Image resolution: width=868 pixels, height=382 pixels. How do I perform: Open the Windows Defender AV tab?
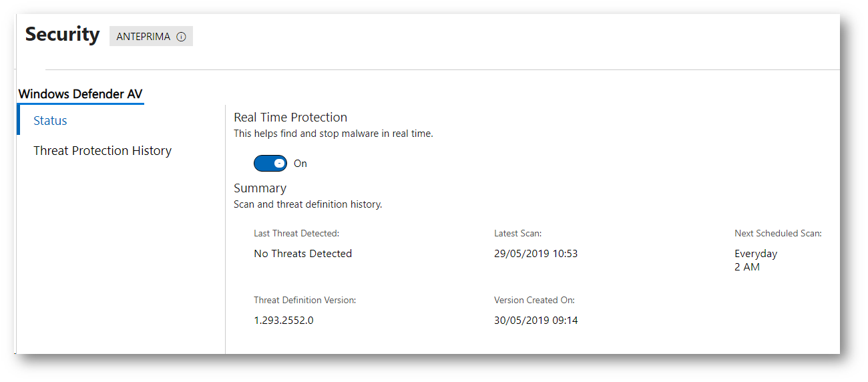coord(80,94)
